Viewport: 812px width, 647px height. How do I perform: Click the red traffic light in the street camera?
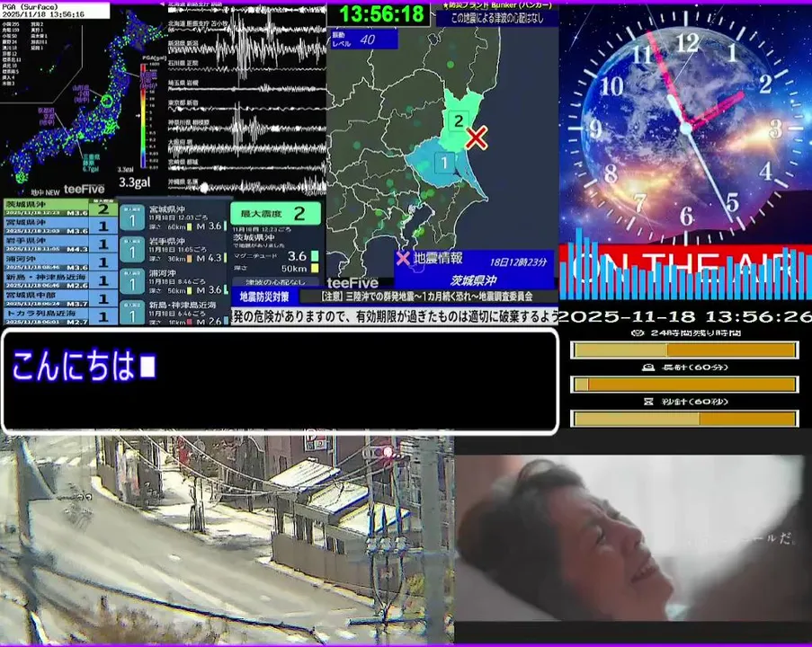click(388, 452)
